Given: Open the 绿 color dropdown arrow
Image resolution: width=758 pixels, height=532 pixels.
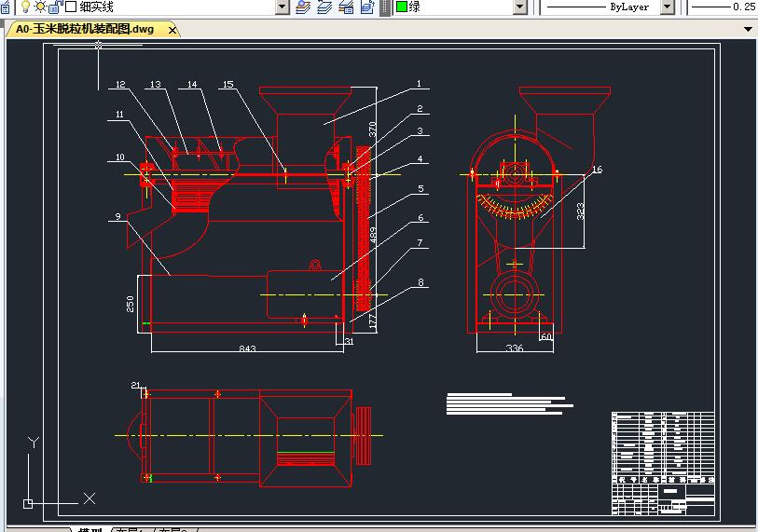Looking at the screenshot, I should (520, 7).
